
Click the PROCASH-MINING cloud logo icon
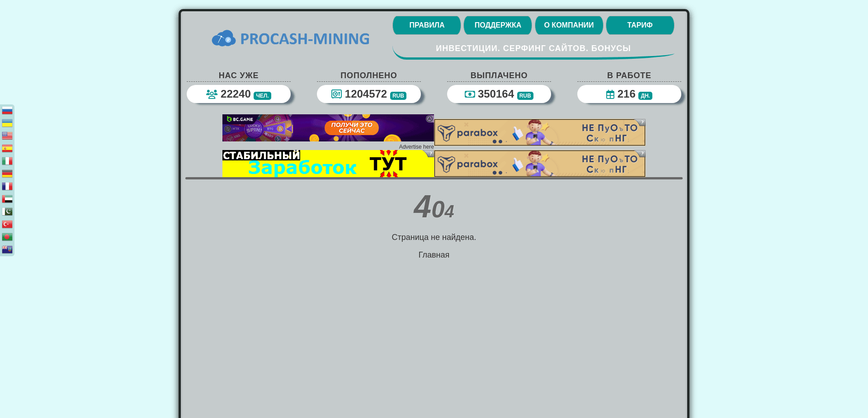(223, 38)
